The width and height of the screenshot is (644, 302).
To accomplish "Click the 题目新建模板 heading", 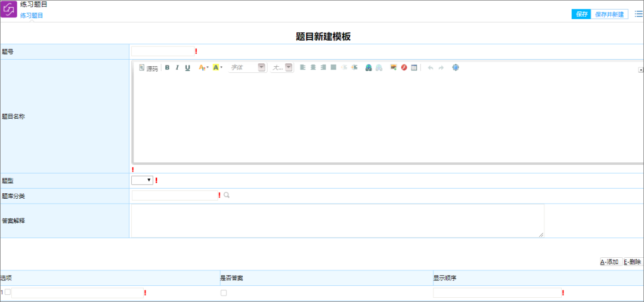I will click(323, 36).
